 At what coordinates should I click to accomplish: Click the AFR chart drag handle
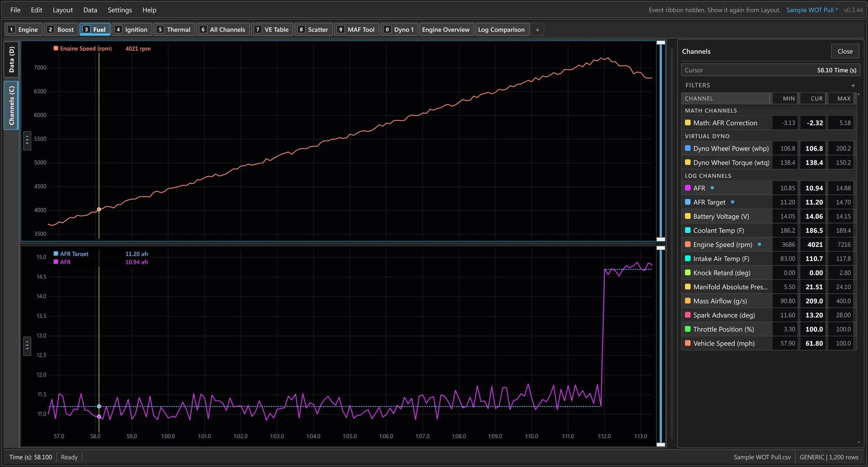pyautogui.click(x=27, y=346)
